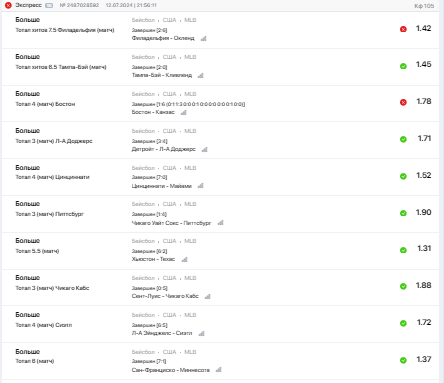Viewport: 444px width, 383px height.
Task: Open statistics icon for Хьюстон - Техас
Action: pyautogui.click(x=184, y=259)
